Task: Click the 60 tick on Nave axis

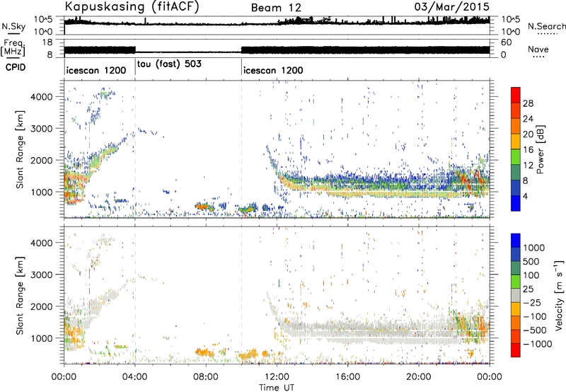Action: coord(507,42)
